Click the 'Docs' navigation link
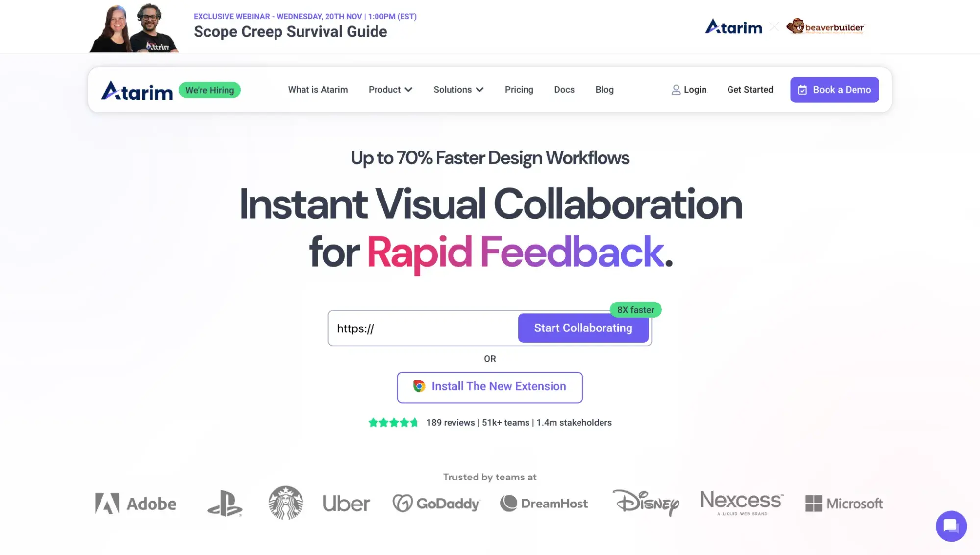The image size is (980, 555). coord(564,89)
